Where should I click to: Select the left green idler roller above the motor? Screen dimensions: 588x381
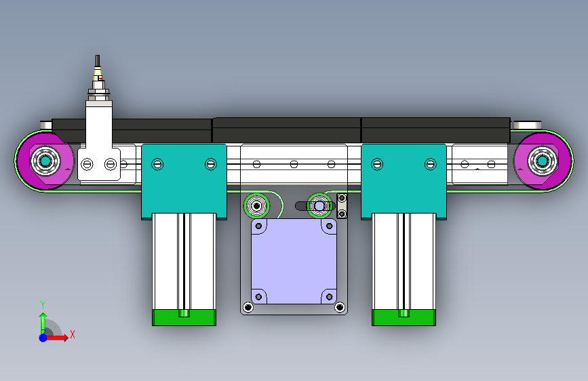pyautogui.click(x=256, y=206)
